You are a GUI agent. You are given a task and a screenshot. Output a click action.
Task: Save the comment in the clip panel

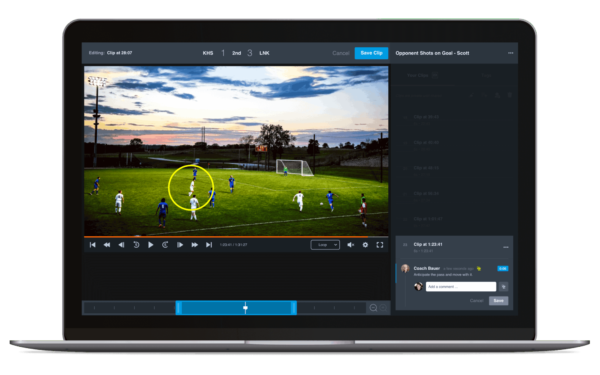pyautogui.click(x=498, y=301)
